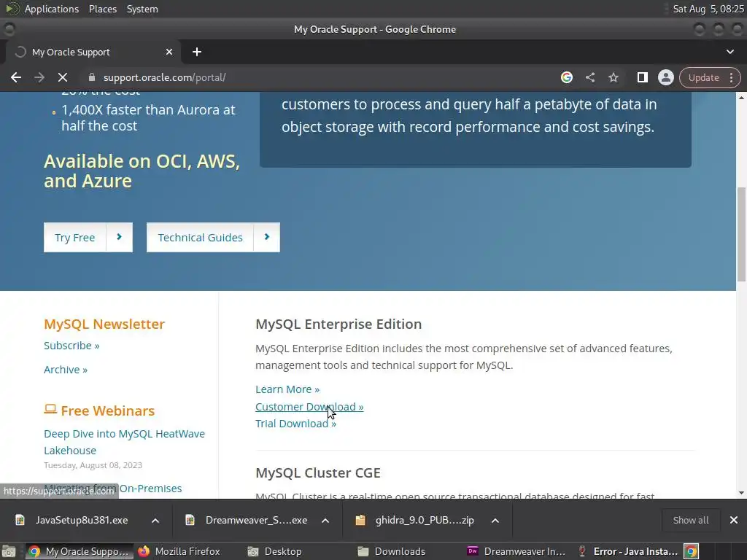
Task: Click the ghidra zip archive file icon
Action: [x=360, y=521]
